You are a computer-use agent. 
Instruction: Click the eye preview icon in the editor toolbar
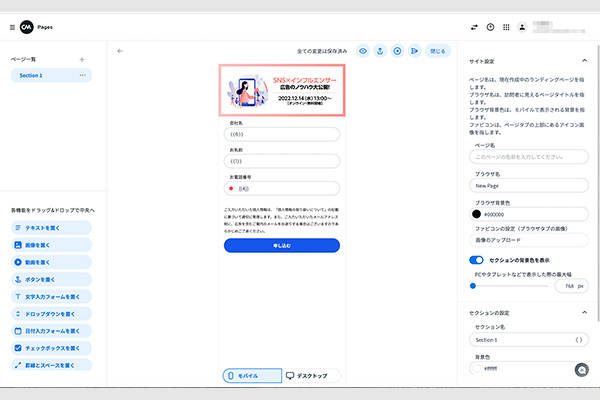363,50
